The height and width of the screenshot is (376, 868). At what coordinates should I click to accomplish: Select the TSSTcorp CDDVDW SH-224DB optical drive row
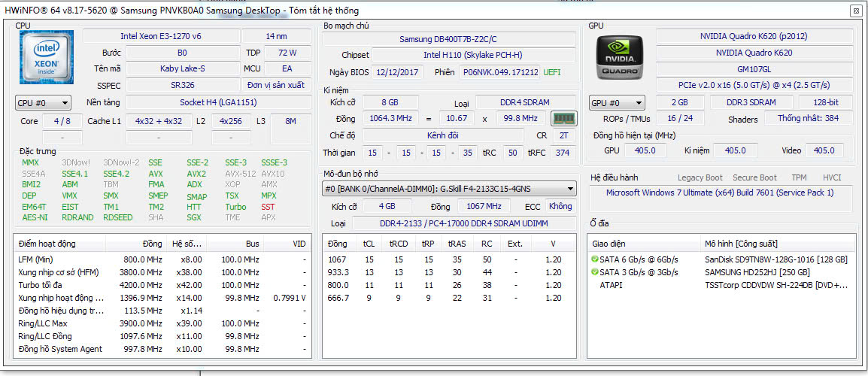coord(720,285)
